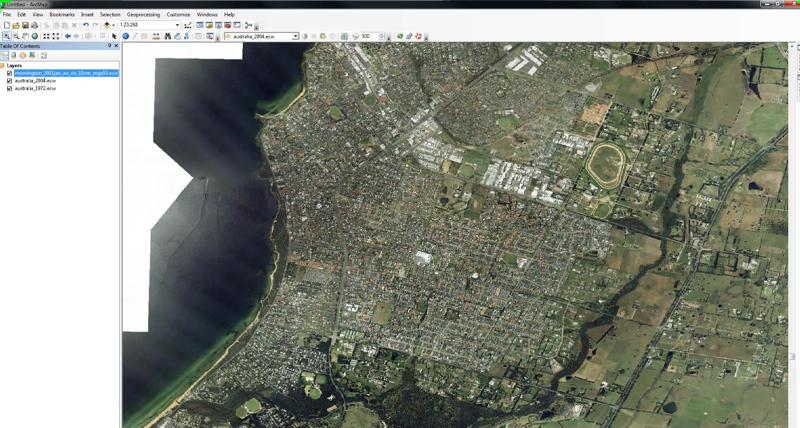The image size is (800, 428).
Task: Click the green icon after flicker rate
Action: tap(399, 36)
